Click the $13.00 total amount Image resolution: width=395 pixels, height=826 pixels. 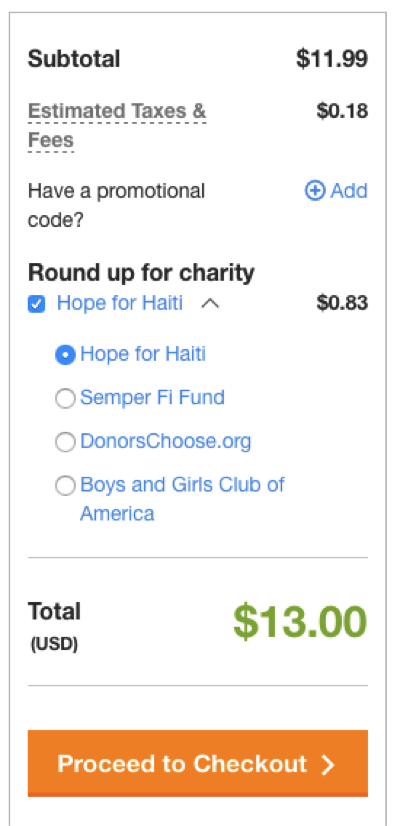click(x=300, y=622)
